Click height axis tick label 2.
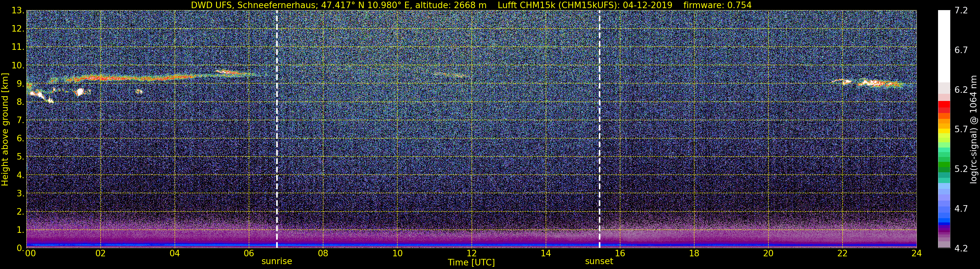Image resolution: width=980 pixels, height=269 pixels. (x=20, y=212)
